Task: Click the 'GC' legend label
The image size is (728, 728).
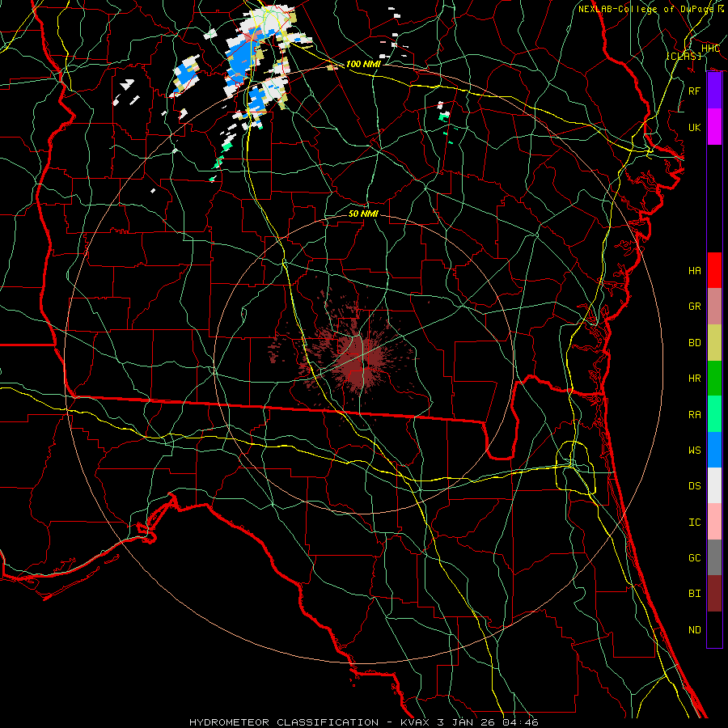Action: point(695,558)
